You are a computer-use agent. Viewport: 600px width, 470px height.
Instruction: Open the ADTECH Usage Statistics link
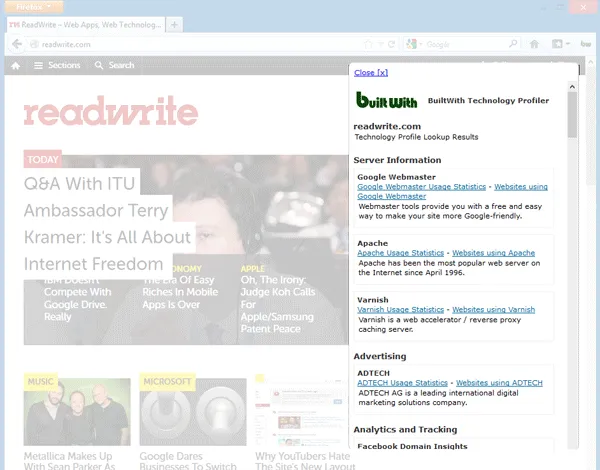403,383
